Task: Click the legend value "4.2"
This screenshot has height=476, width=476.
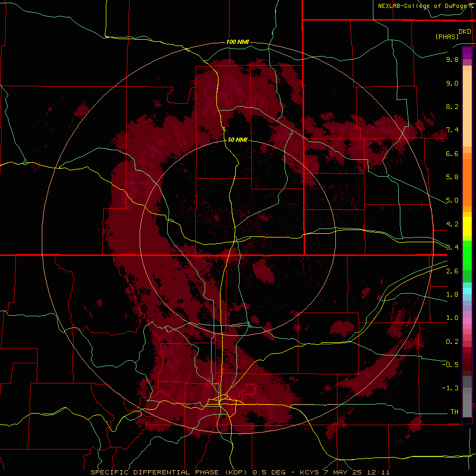Action: 452,224
